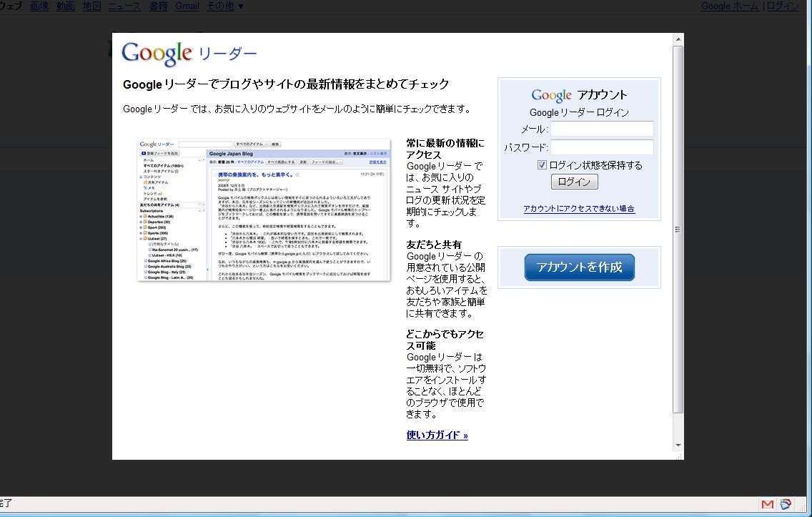Go to 地図 in the top navigation
The width and height of the screenshot is (812, 517).
click(91, 6)
